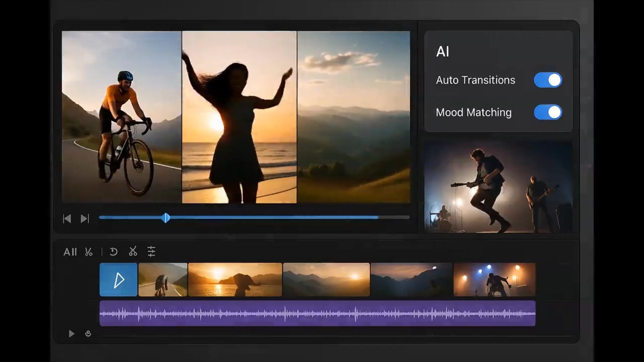Click the undo icon above the timeline
644x362 pixels.
point(113,252)
